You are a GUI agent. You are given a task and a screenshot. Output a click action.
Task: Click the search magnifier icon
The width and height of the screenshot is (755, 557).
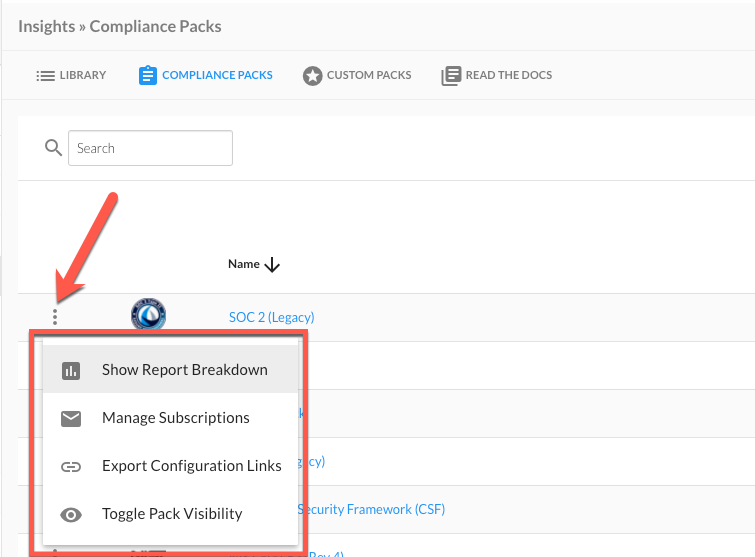point(53,148)
